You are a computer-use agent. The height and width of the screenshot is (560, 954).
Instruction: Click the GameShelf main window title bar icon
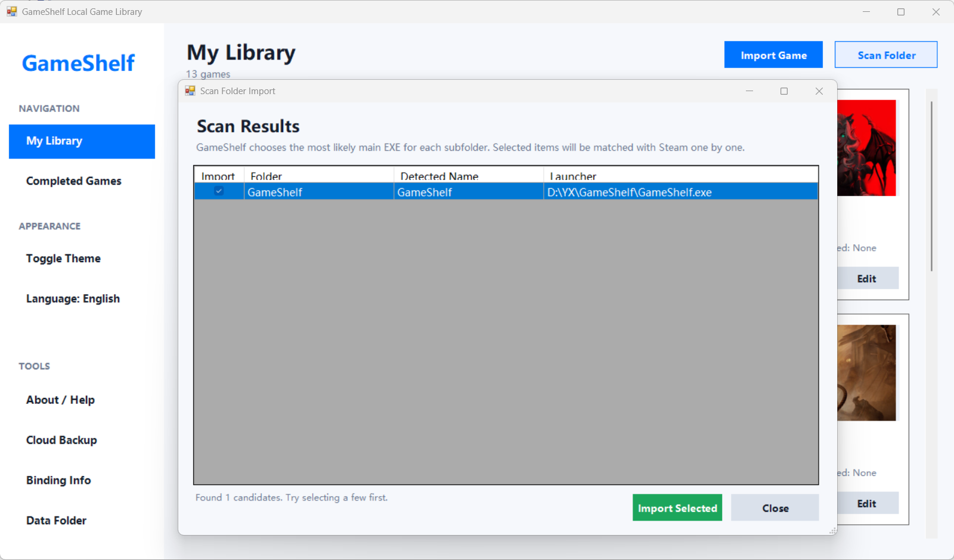click(x=12, y=11)
